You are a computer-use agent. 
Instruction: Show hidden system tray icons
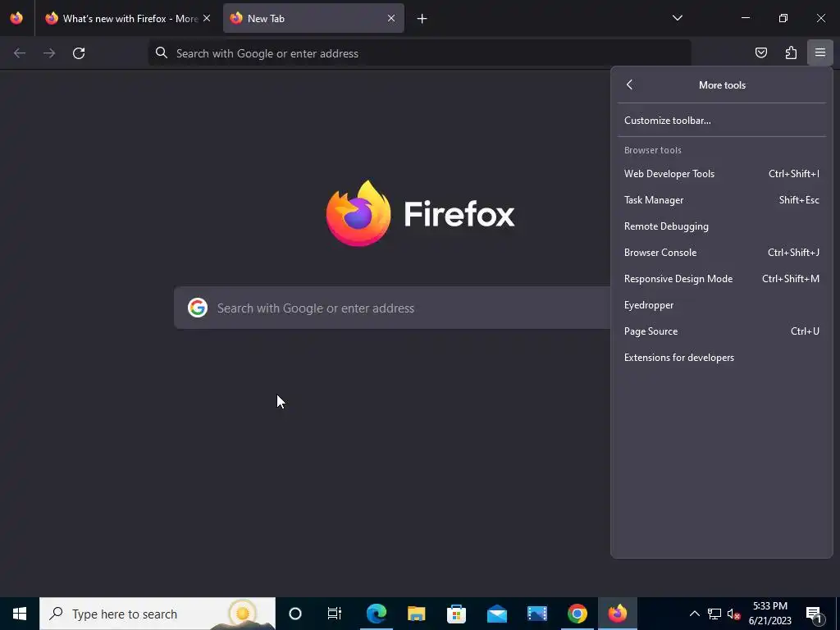(x=694, y=614)
